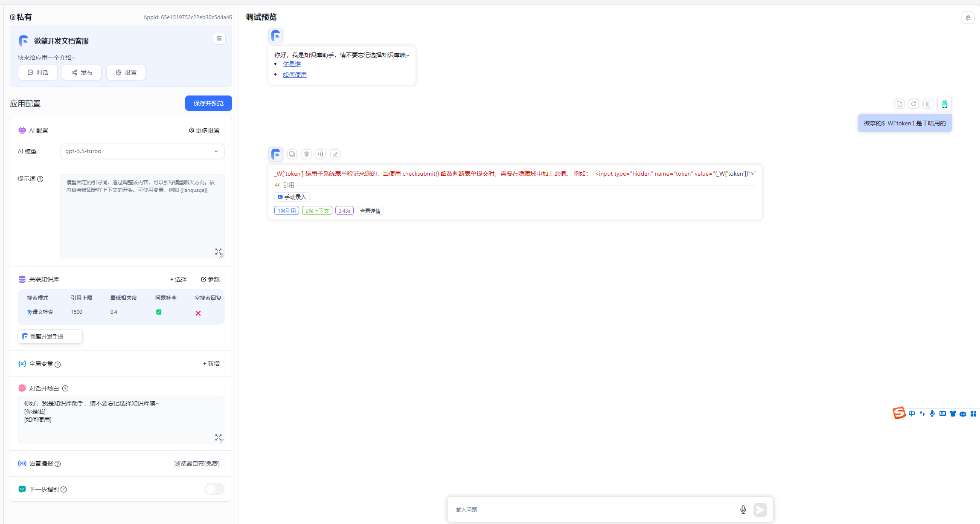This screenshot has height=524, width=980.
Task: Copy the user message with copy icon
Action: (899, 104)
